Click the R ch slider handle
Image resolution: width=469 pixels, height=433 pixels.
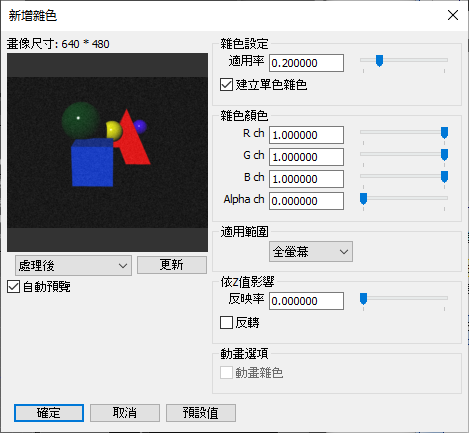[x=444, y=133]
